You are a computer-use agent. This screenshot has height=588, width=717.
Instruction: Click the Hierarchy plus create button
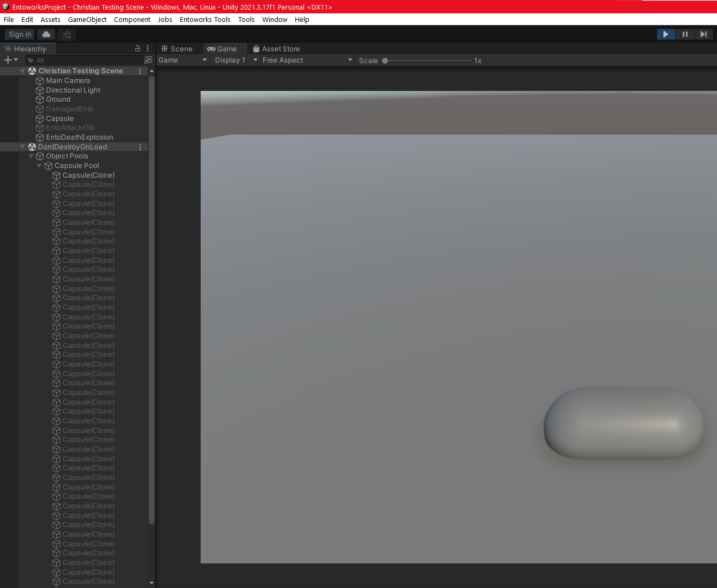click(7, 60)
